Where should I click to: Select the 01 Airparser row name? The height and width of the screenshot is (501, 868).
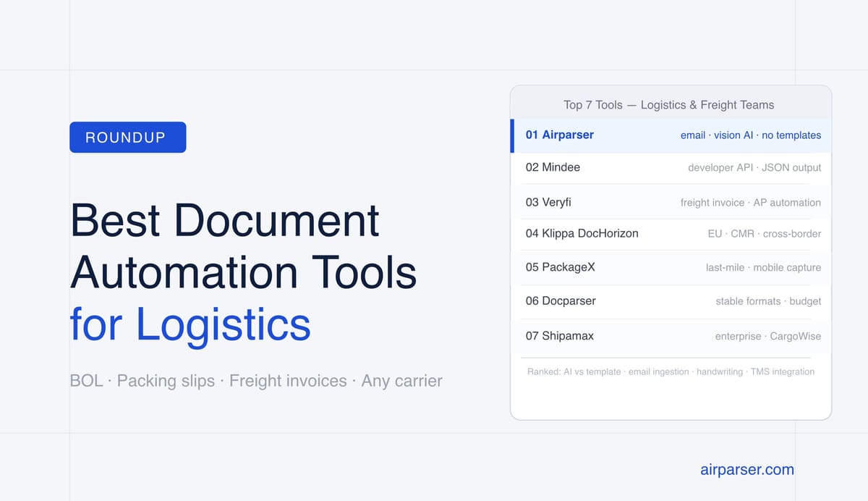click(560, 135)
